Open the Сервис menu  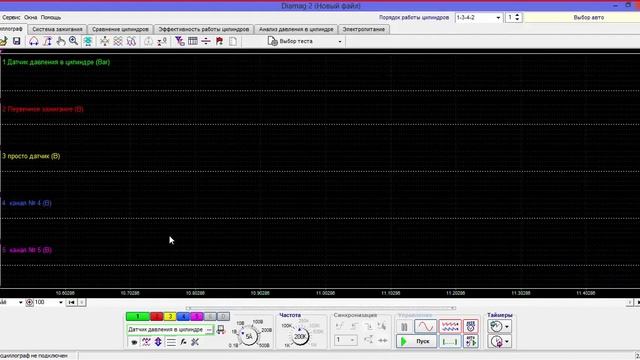pyautogui.click(x=11, y=18)
